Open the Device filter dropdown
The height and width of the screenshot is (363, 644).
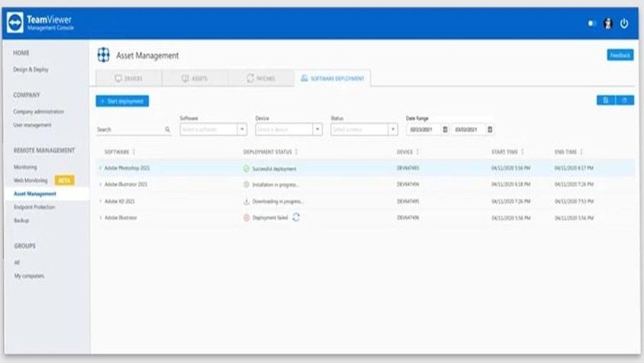click(288, 130)
